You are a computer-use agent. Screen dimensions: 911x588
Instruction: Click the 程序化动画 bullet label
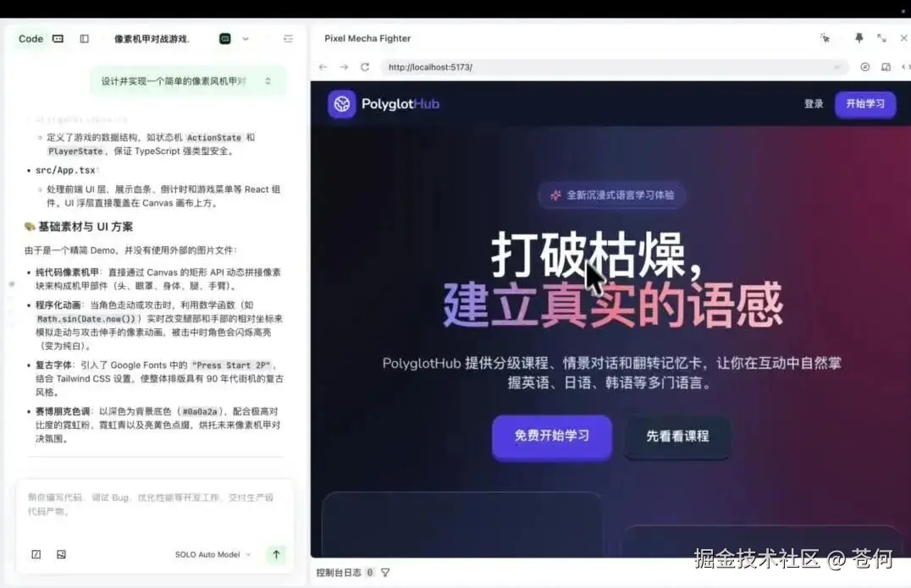coord(58,305)
